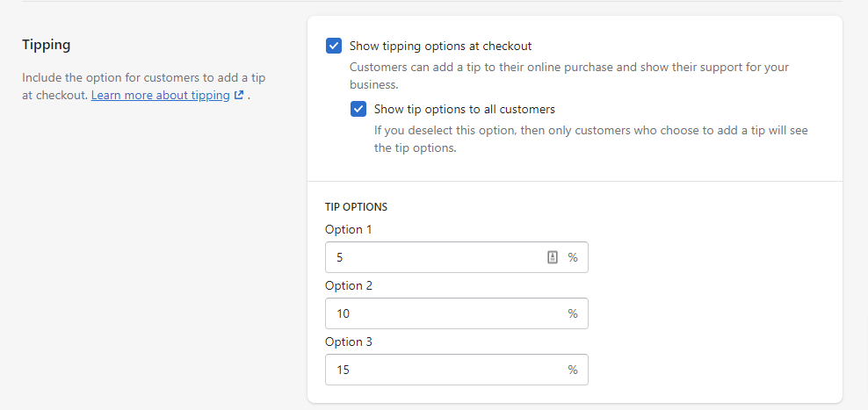This screenshot has height=410, width=868.
Task: Click the TIP OPTIONS subheading
Action: pos(356,207)
